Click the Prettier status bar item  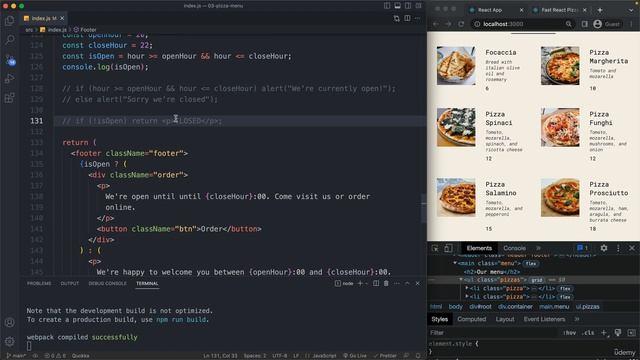(385, 356)
